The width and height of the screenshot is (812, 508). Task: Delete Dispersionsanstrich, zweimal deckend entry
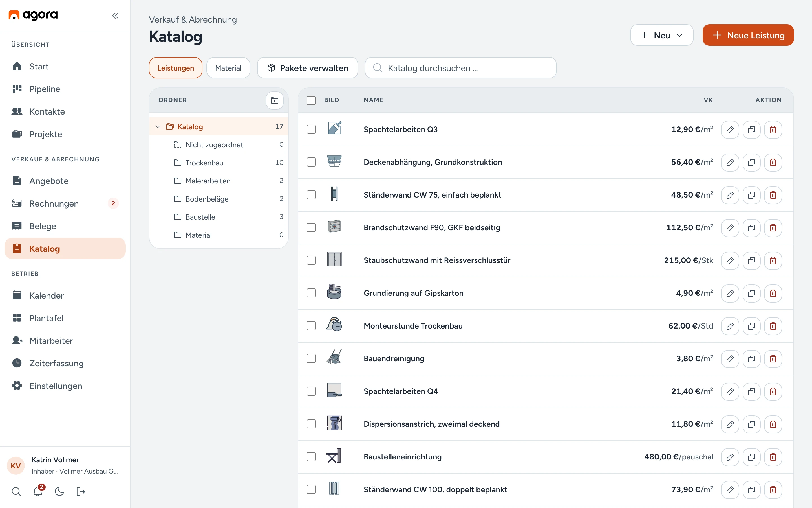(773, 424)
